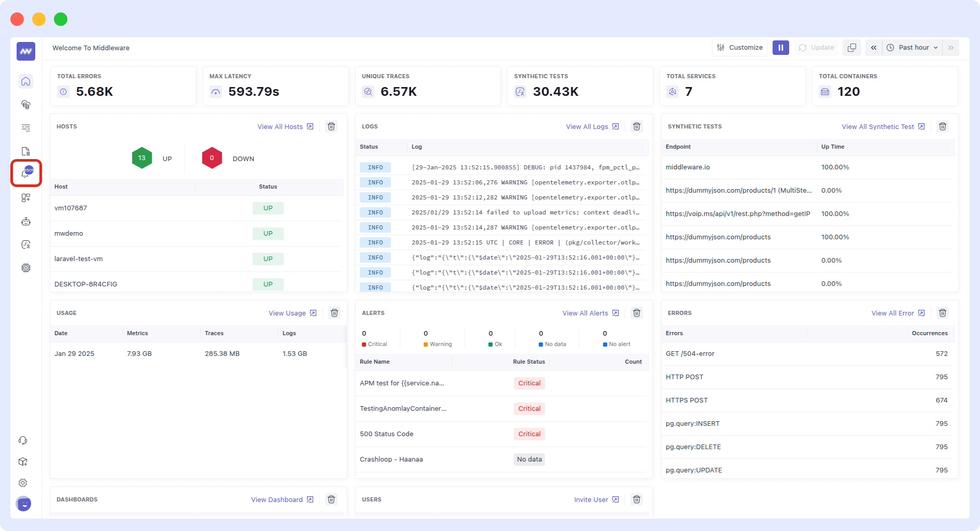The width and height of the screenshot is (980, 531).
Task: Open the Middleware logo at top left
Action: 25,51
